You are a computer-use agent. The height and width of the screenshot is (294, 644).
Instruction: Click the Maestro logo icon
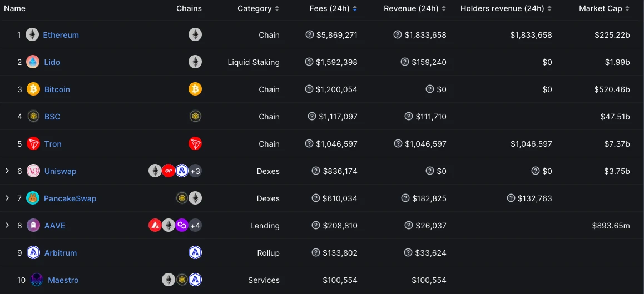37,280
